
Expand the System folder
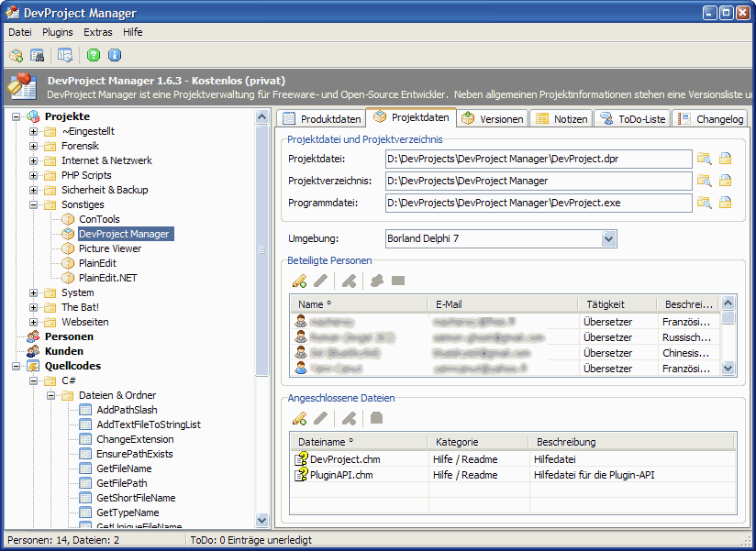click(x=33, y=292)
